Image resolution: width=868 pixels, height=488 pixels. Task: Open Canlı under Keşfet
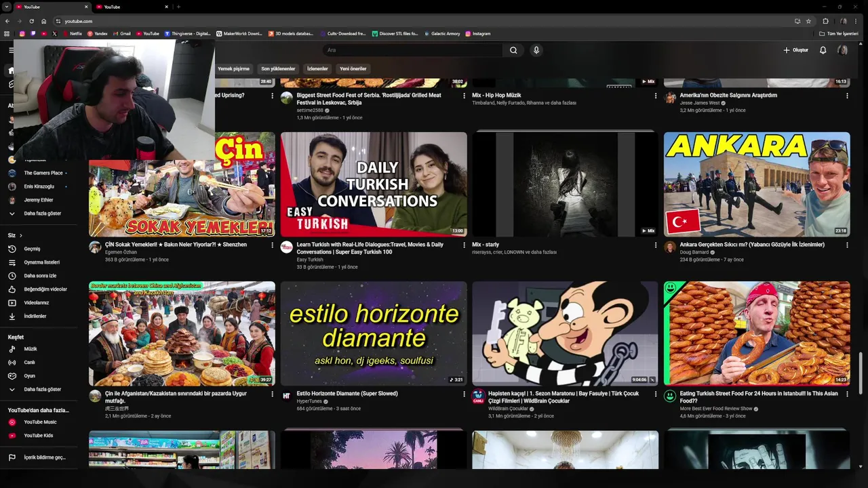[39, 363]
